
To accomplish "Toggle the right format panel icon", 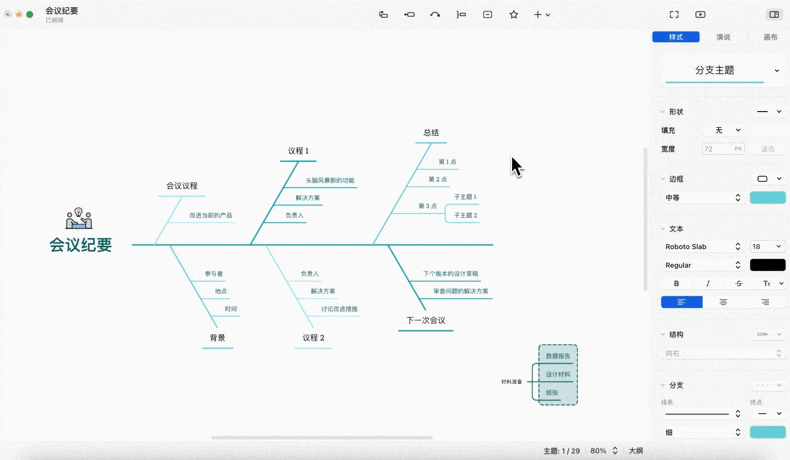I will pos(773,15).
